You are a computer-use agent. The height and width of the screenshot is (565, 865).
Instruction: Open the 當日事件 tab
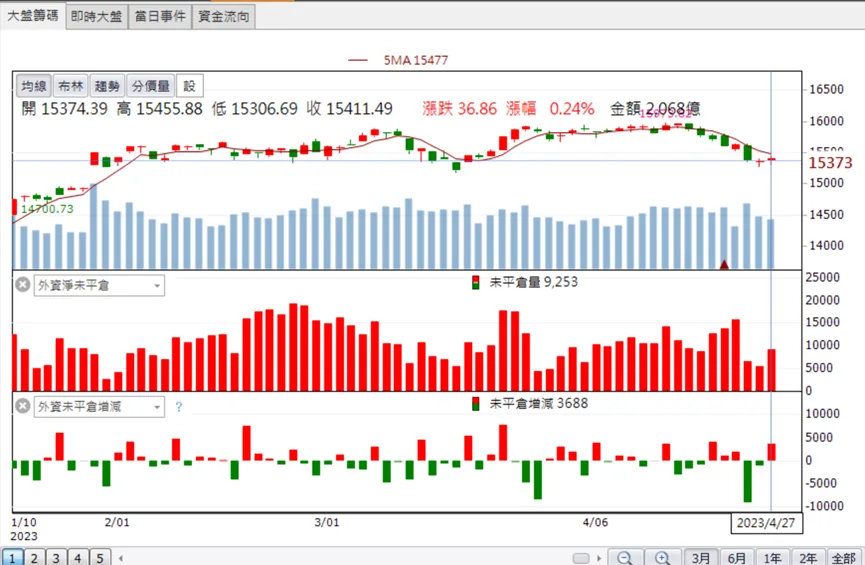tap(160, 17)
